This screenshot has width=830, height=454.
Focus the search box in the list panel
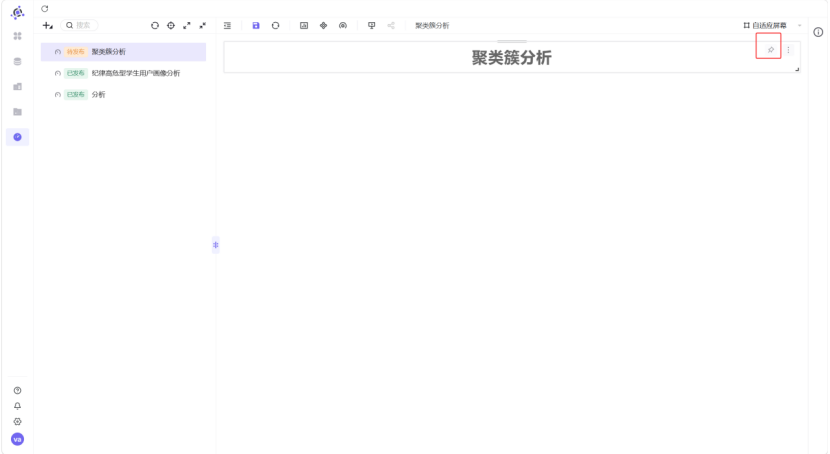pyautogui.click(x=79, y=25)
